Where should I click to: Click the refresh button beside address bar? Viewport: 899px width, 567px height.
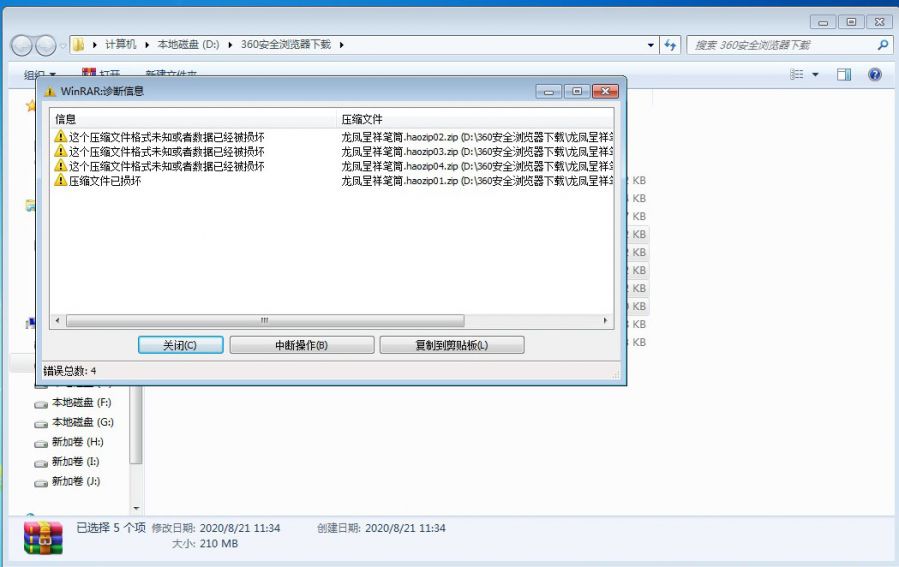[670, 45]
